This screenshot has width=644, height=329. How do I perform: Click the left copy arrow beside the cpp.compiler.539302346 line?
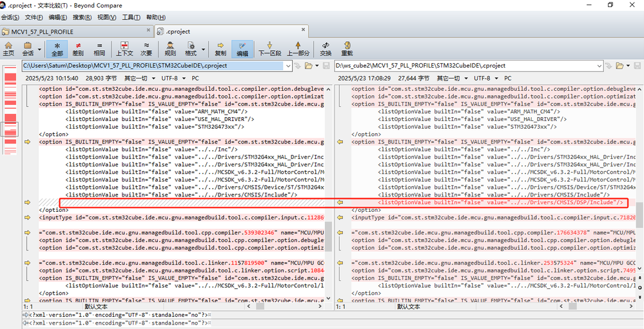[x=28, y=232]
